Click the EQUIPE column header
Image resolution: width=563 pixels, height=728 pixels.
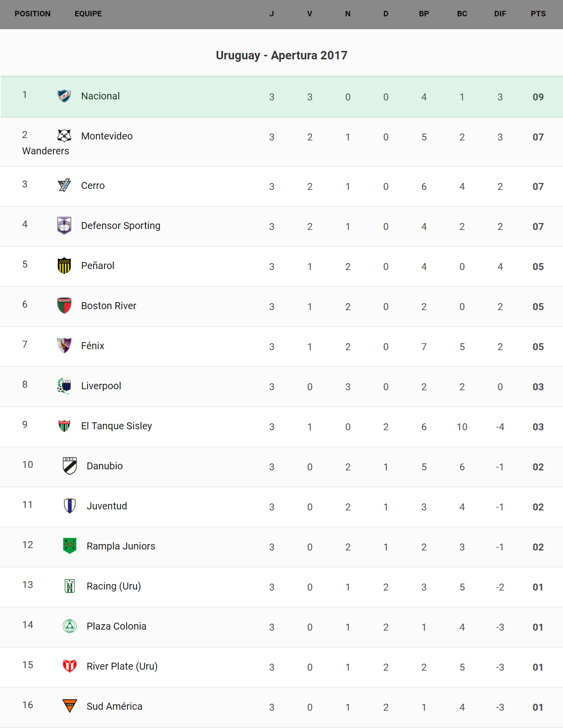click(88, 14)
